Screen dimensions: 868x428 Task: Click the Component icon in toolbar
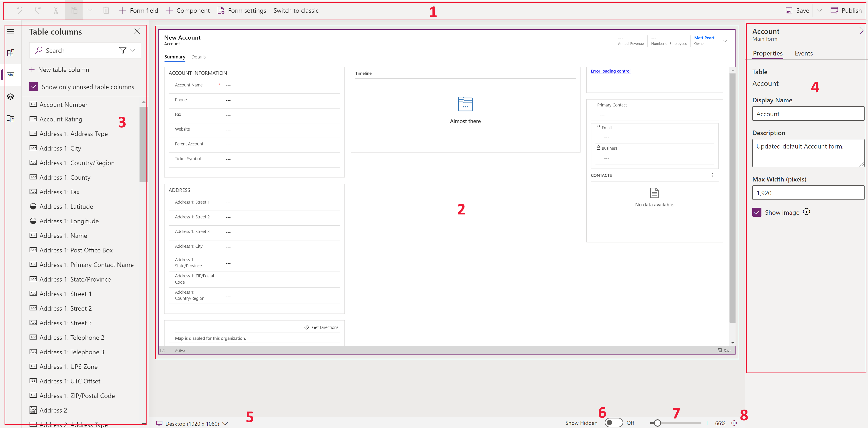pos(188,10)
